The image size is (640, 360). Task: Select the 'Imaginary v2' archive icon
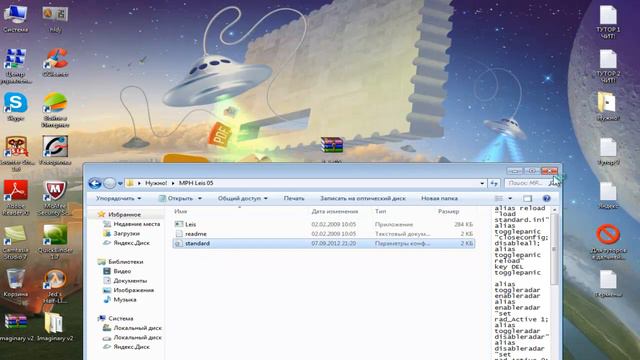(x=16, y=327)
